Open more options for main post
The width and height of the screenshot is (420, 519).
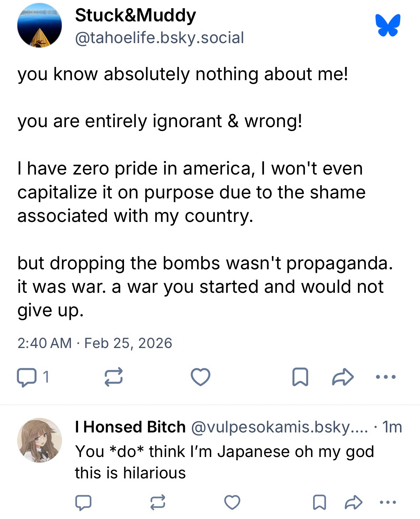386,377
